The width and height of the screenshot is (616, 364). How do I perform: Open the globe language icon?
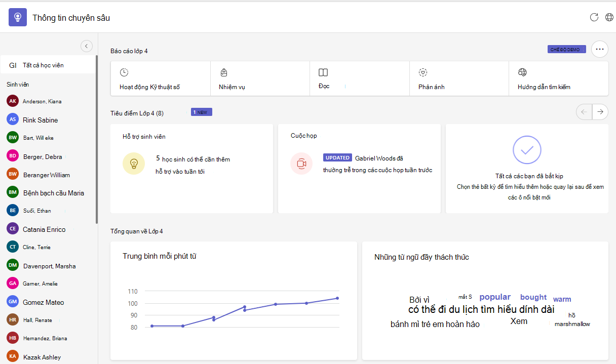[609, 17]
